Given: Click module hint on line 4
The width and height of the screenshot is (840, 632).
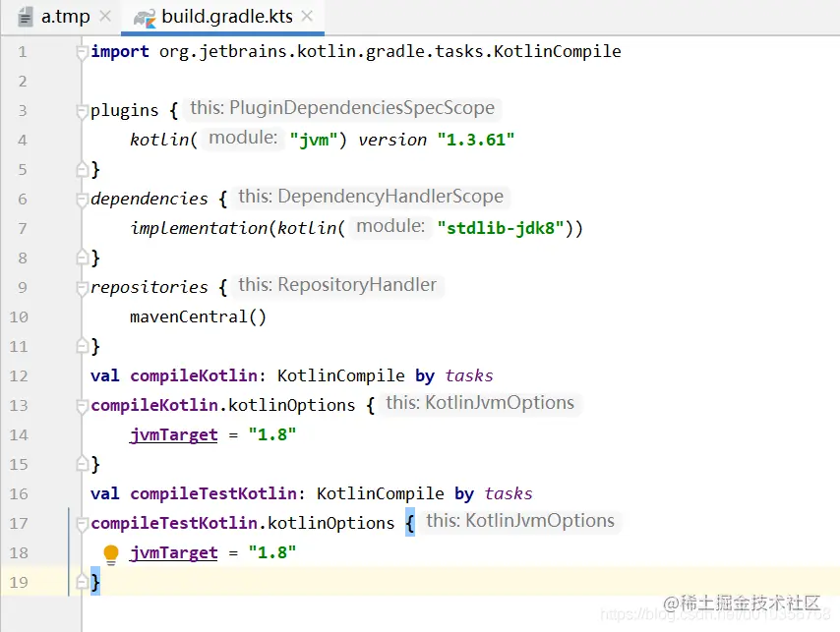Looking at the screenshot, I should pyautogui.click(x=243, y=138).
